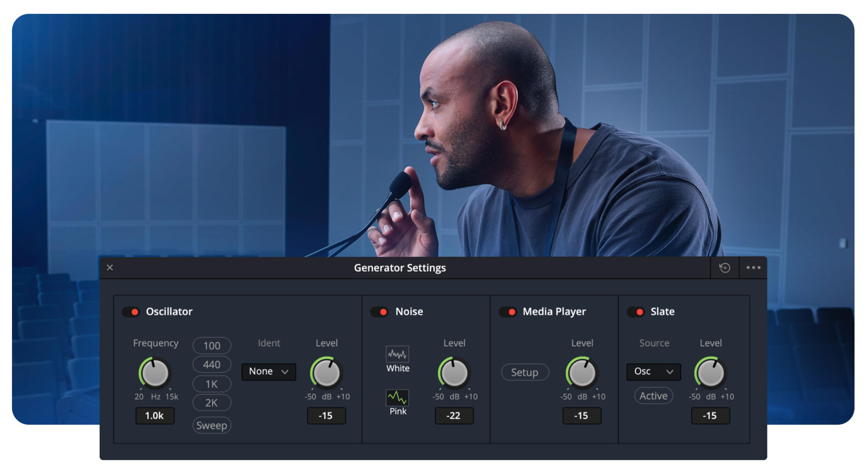868x467 pixels.
Task: Toggle the Media Player switch
Action: coord(508,312)
